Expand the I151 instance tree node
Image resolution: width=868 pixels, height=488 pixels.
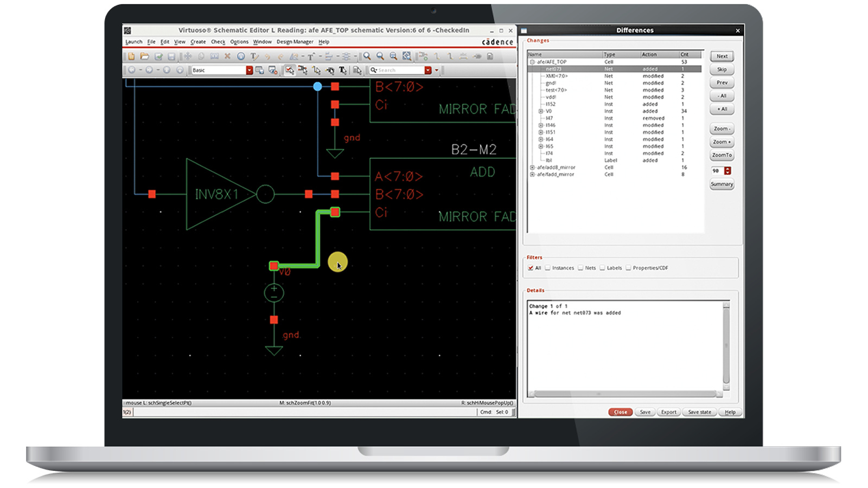point(541,132)
